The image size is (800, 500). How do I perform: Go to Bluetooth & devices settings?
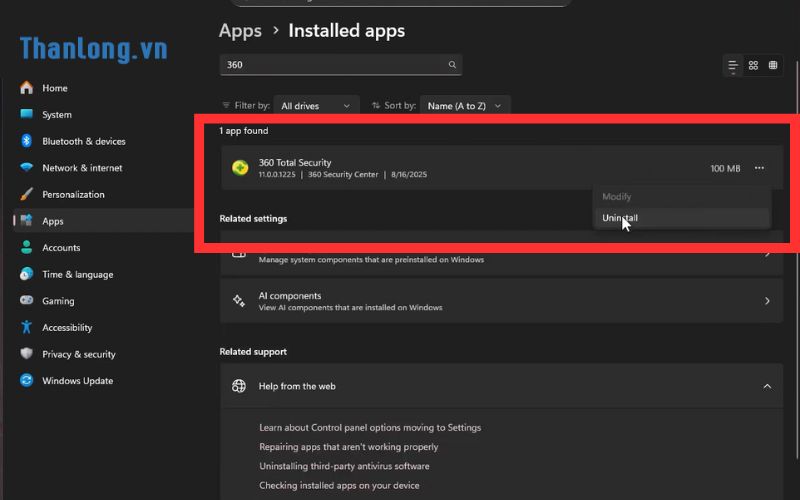84,141
